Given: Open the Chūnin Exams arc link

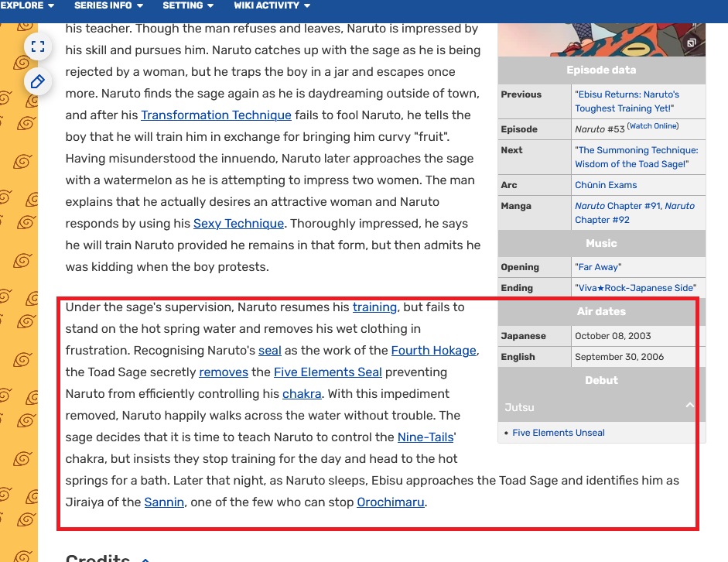Looking at the screenshot, I should [606, 185].
